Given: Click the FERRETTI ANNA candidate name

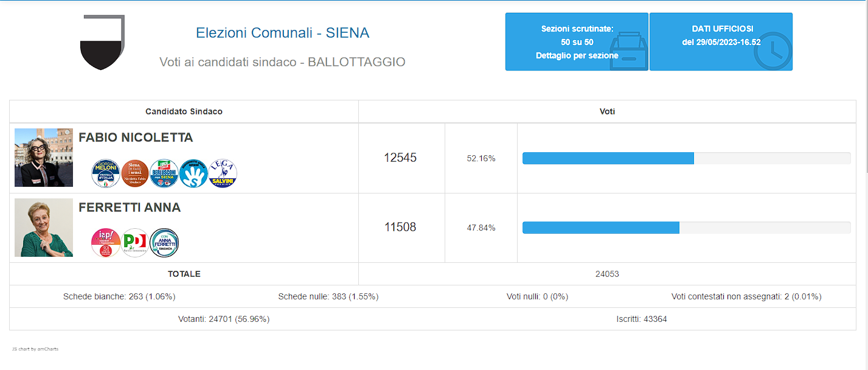Looking at the screenshot, I should [x=130, y=208].
